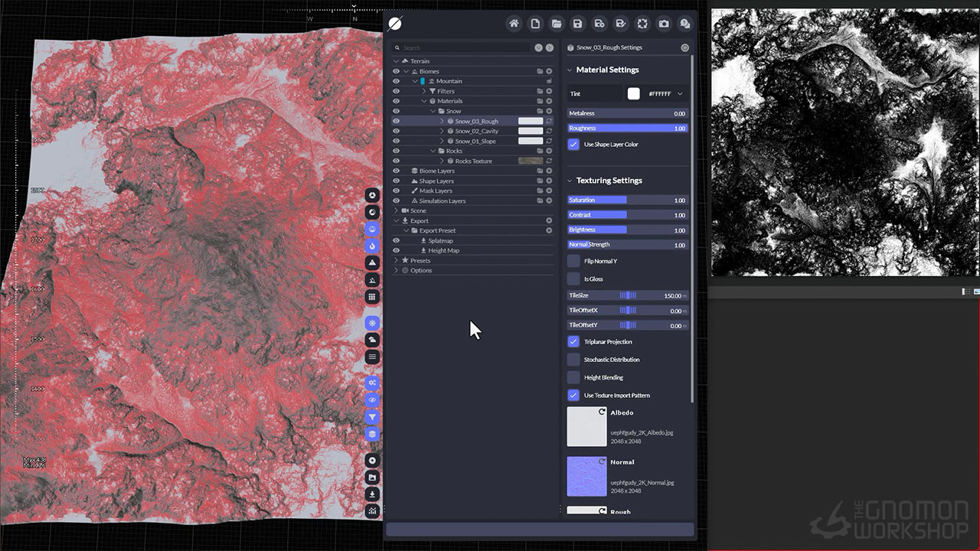Image resolution: width=980 pixels, height=551 pixels.
Task: Expand the Presets tree node
Action: point(397,261)
